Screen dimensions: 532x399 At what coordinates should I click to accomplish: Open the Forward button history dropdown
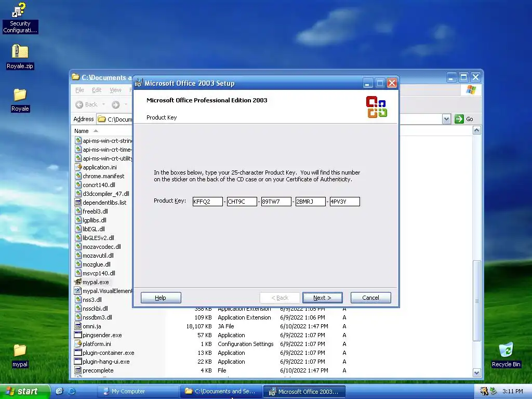click(126, 104)
